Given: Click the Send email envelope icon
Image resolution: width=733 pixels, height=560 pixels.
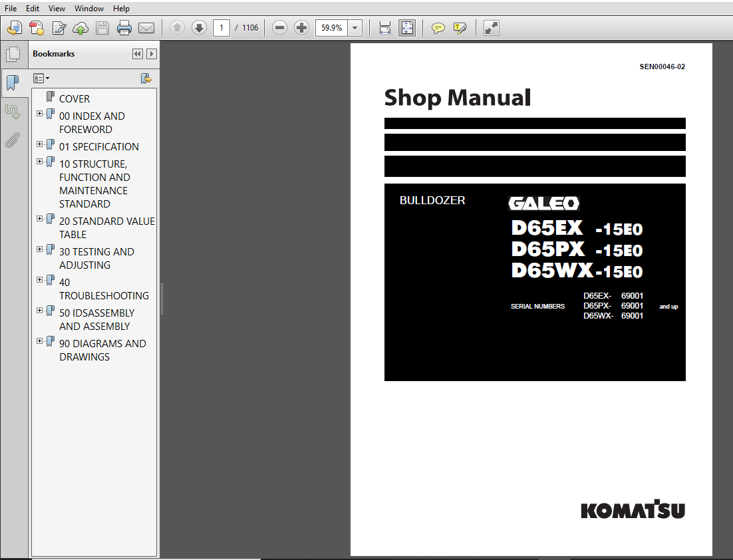Looking at the screenshot, I should 146,28.
